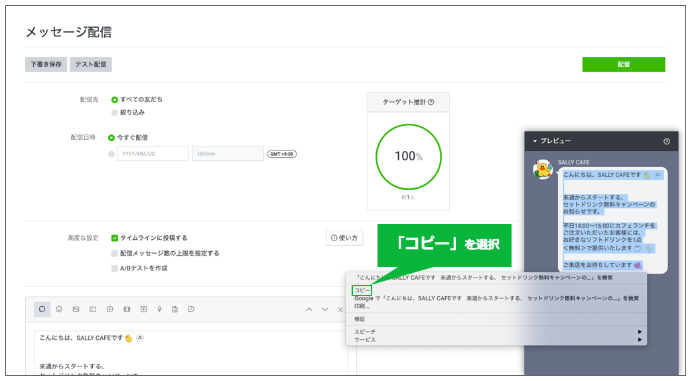Click the SALLY CAFE avatar in preview
Screen dimensions: 690x381
click(543, 169)
